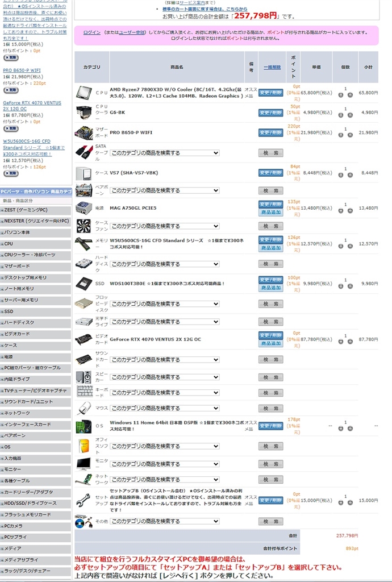Increase quantity of G6-BK cooler

pyautogui.click(x=350, y=115)
